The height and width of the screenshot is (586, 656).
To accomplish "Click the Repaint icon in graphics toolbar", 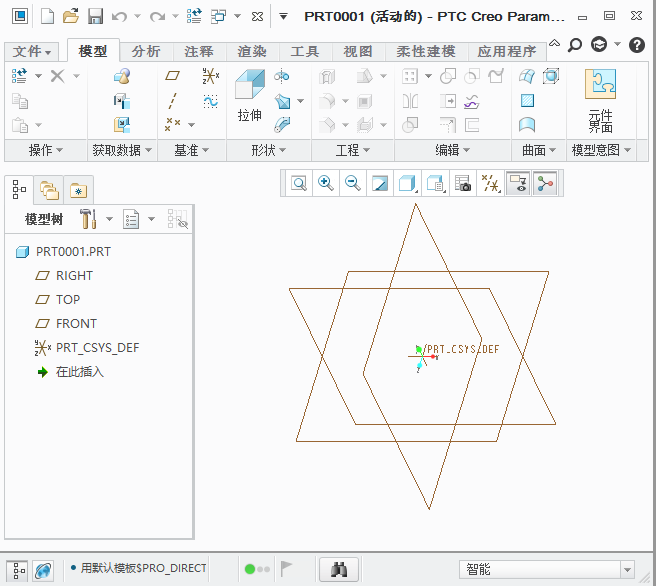I will [380, 183].
